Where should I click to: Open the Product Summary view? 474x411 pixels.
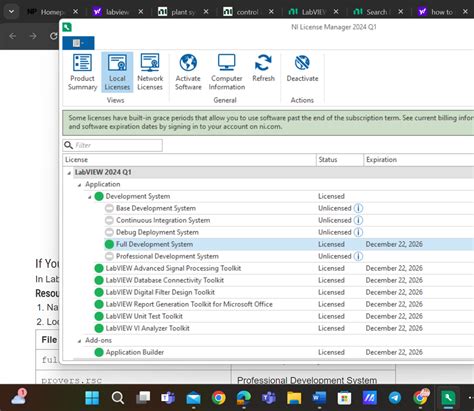click(82, 72)
